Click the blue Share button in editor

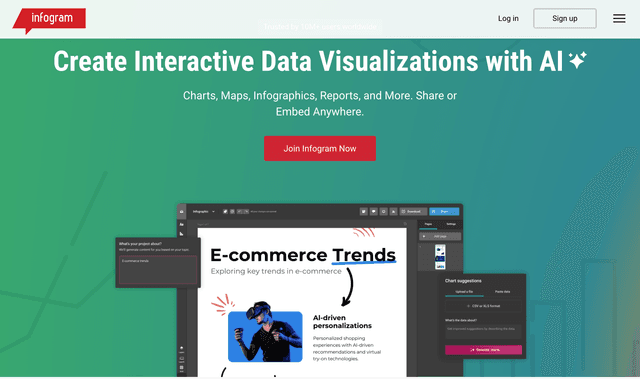point(444,211)
